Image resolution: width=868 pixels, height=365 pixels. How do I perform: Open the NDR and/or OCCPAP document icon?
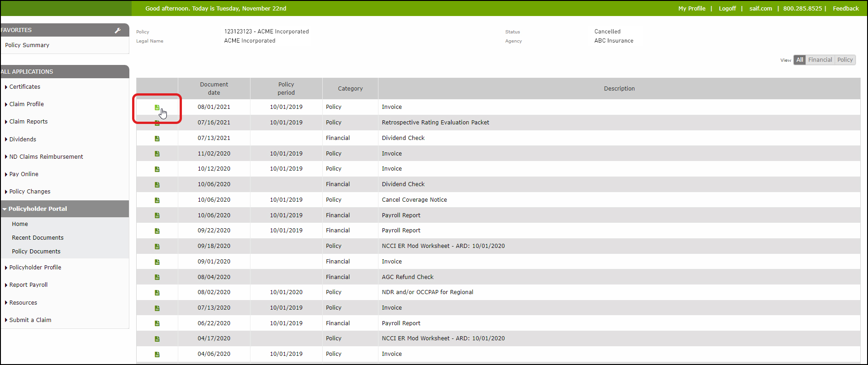click(157, 293)
